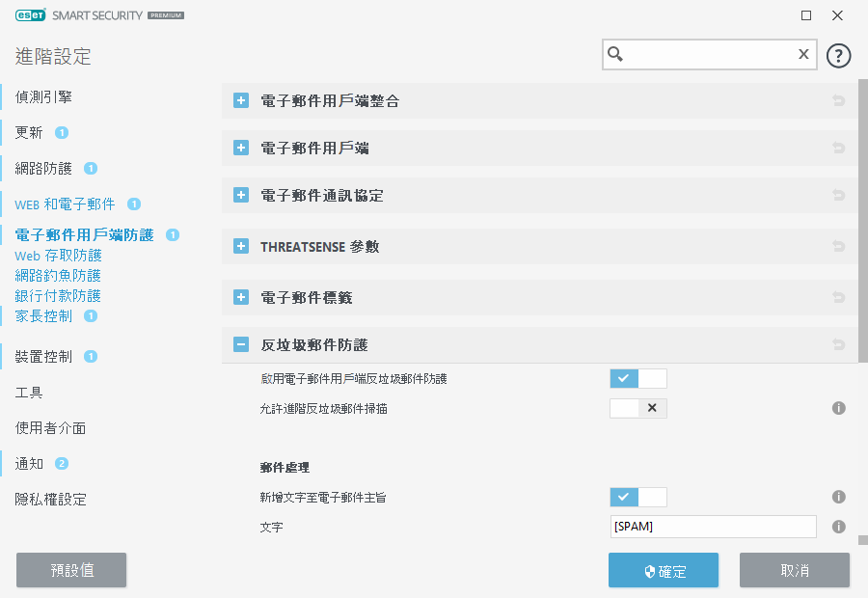The image size is (868, 598).
Task: Select 網路釣魚防護 in sidebar
Action: [58, 276]
